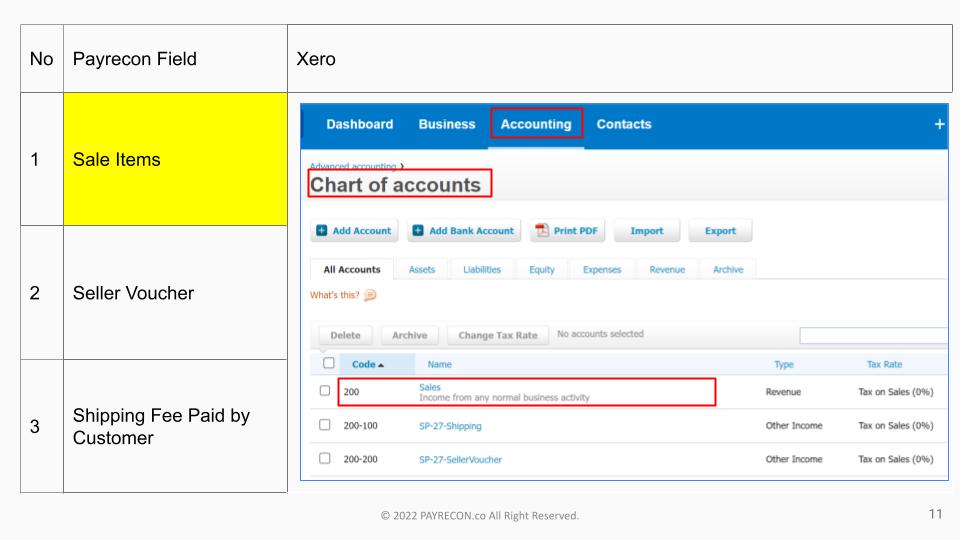The image size is (960, 540).
Task: Check the box for account 200 Sales
Action: [x=324, y=391]
